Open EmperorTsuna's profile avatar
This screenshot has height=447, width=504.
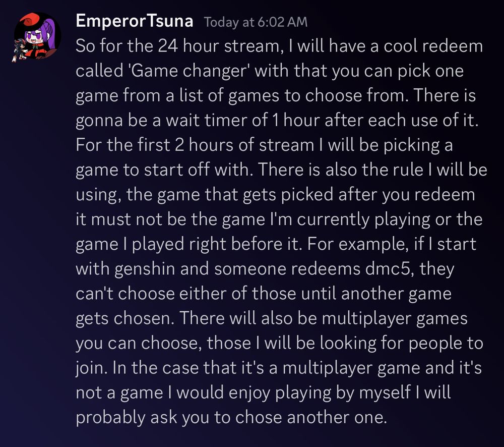[37, 36]
